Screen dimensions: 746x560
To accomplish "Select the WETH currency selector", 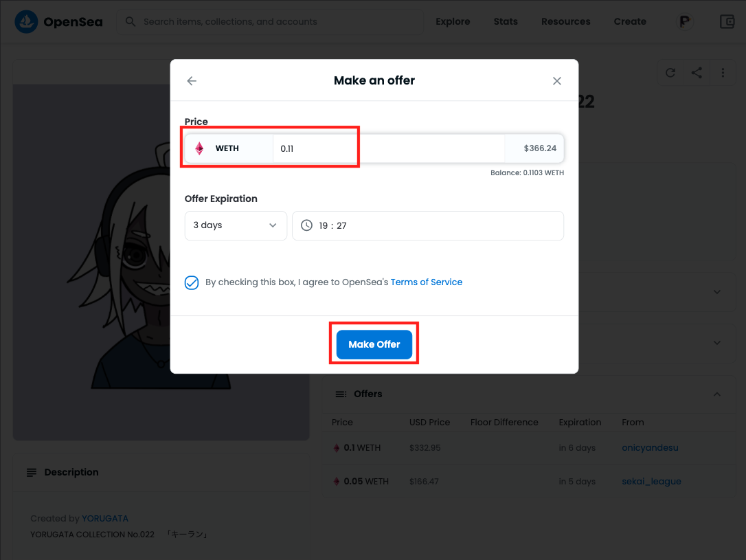I will [x=228, y=148].
